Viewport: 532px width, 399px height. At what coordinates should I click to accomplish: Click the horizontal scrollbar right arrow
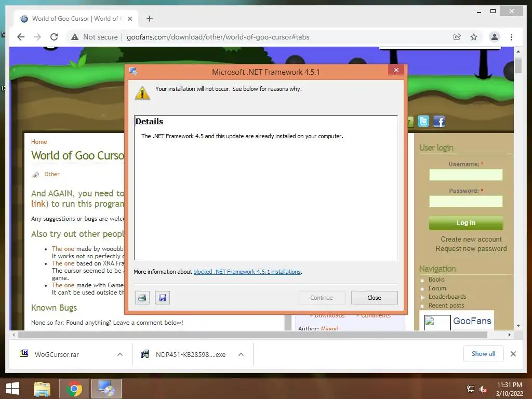tap(509, 335)
